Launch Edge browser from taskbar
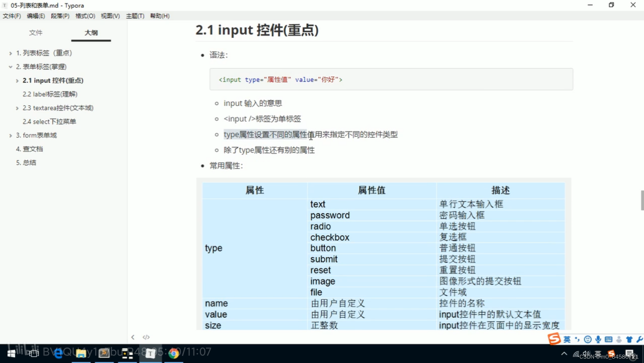644x363 pixels. tap(58, 354)
